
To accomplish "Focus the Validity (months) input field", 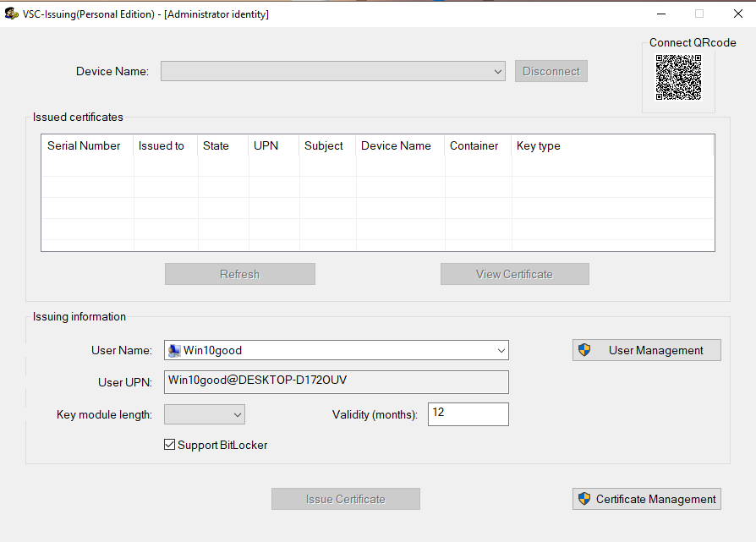I will pos(468,413).
